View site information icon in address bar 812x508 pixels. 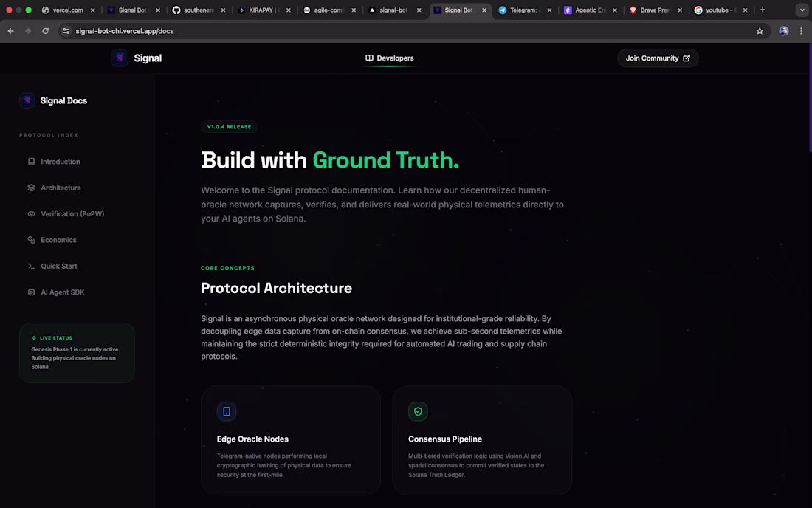click(x=66, y=31)
